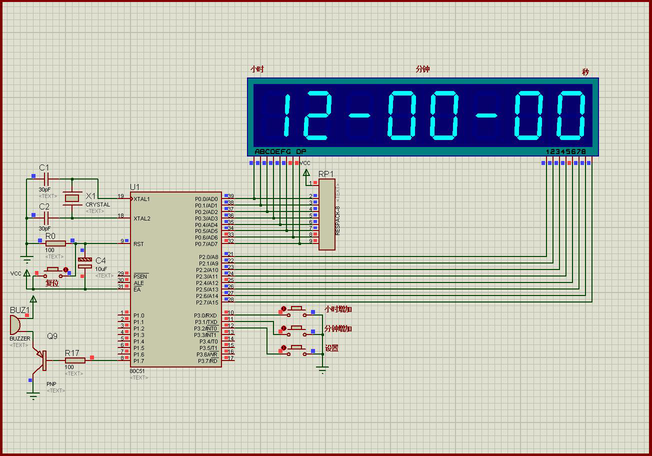This screenshot has height=456, width=652.
Task: Click the C1 30pF capacitor symbol
Action: click(x=44, y=179)
